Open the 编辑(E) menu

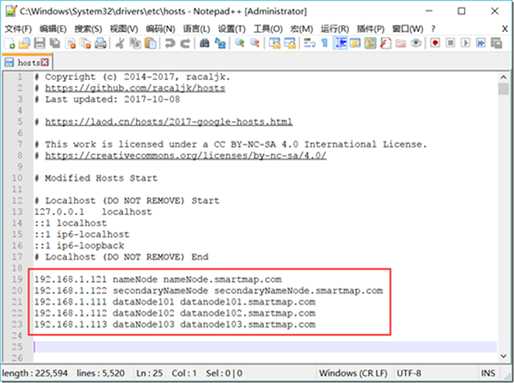[53, 29]
